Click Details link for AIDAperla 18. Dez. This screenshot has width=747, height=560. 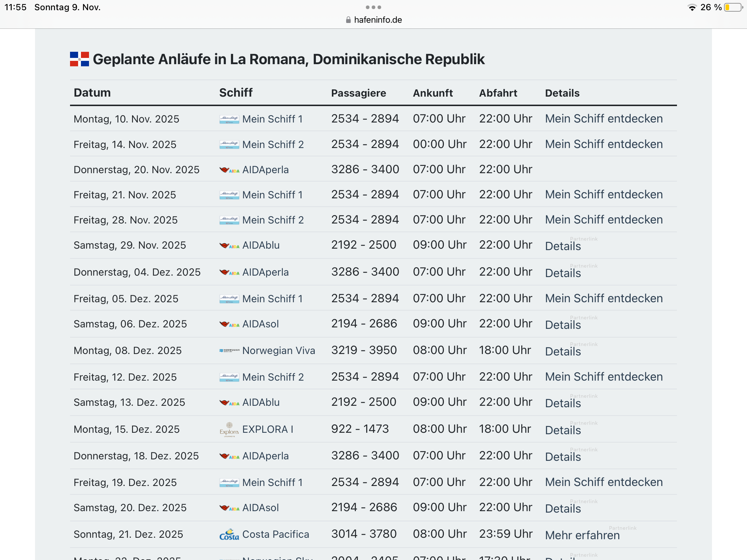pyautogui.click(x=563, y=457)
